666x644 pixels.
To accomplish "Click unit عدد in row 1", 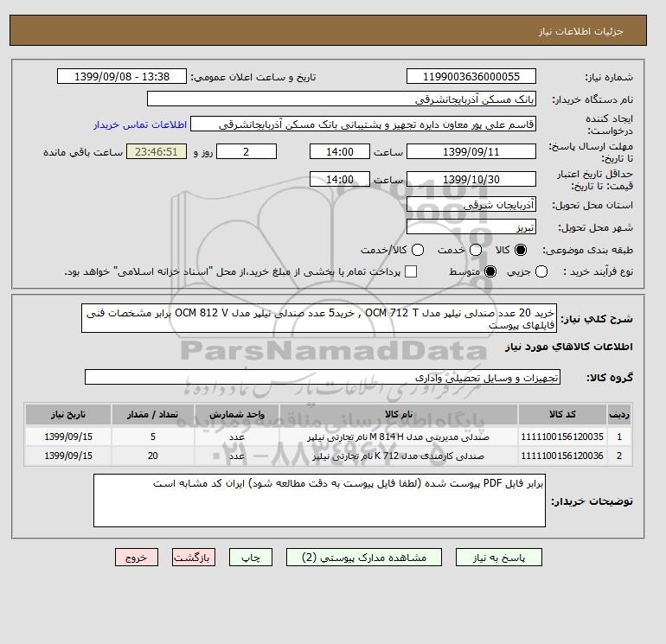I will (x=237, y=437).
